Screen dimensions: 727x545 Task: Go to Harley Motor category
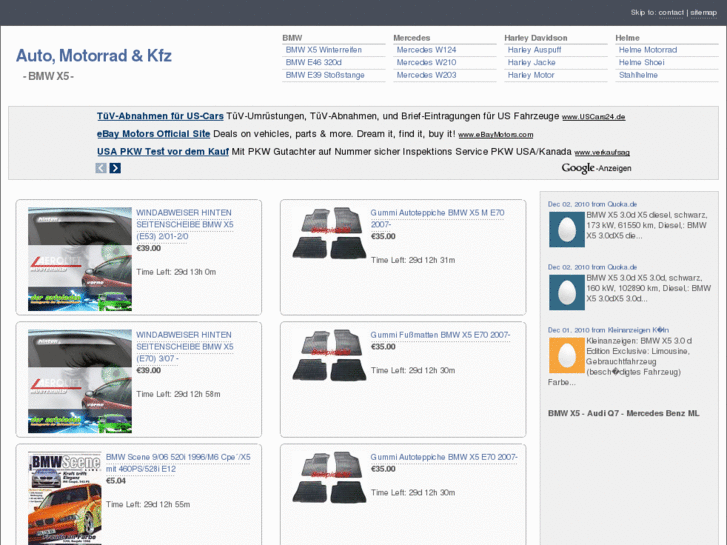531,75
